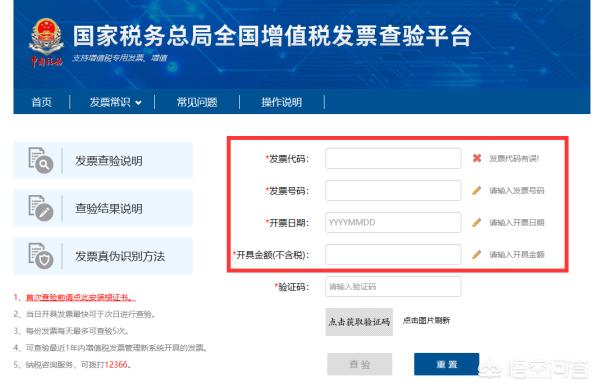
Task: Click the 发票代码有误 error message
Action: click(x=514, y=158)
